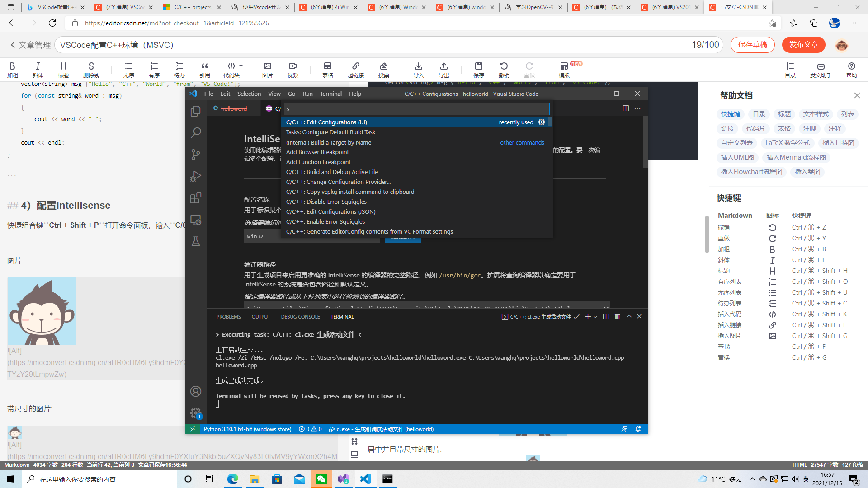The image size is (868, 488).
Task: Click 快捷键 tag in help document panel
Action: (x=731, y=114)
